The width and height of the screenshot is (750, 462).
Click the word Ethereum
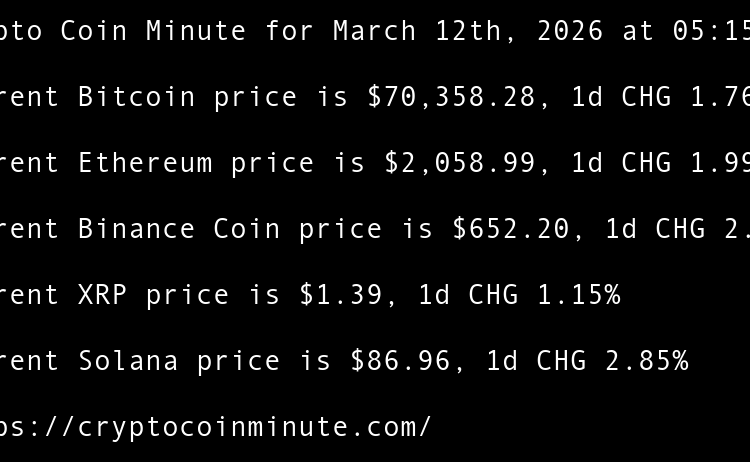(145, 163)
